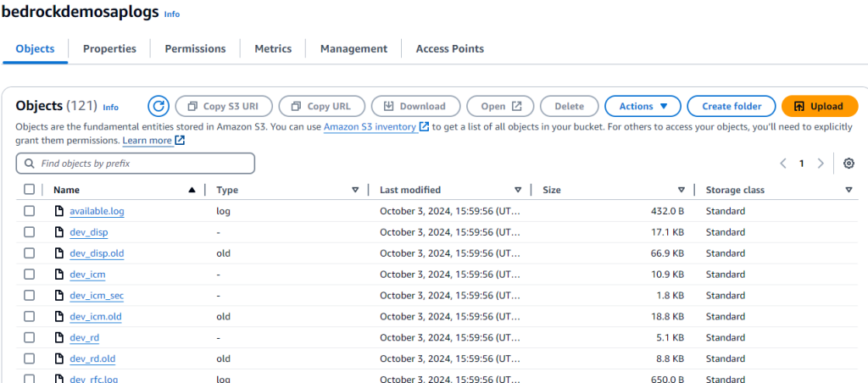Image resolution: width=868 pixels, height=383 pixels.
Task: Sort by Storage class column arrow
Action: tap(849, 190)
